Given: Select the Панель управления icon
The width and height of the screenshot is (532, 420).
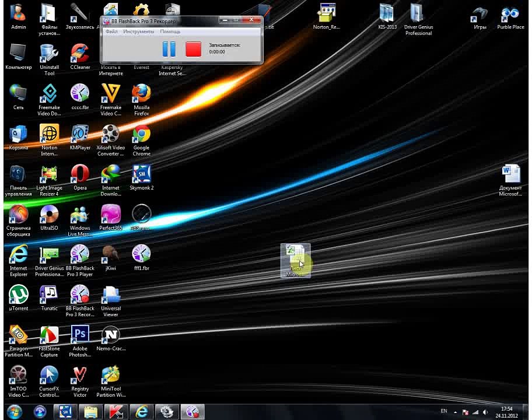Looking at the screenshot, I should tap(18, 180).
